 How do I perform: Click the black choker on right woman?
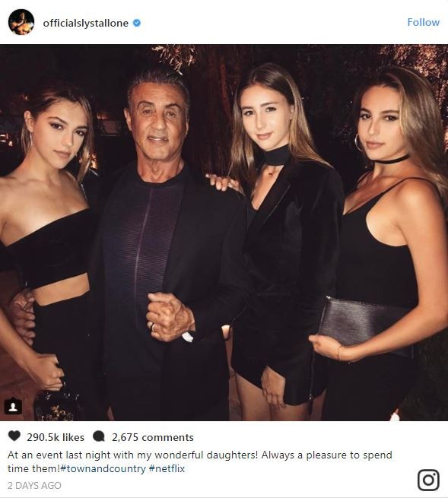click(396, 160)
